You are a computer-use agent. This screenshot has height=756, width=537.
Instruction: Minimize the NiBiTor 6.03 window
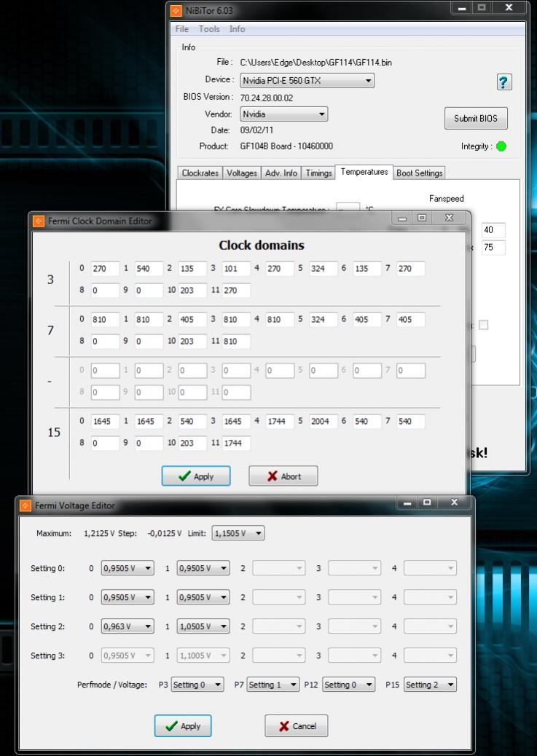click(462, 8)
